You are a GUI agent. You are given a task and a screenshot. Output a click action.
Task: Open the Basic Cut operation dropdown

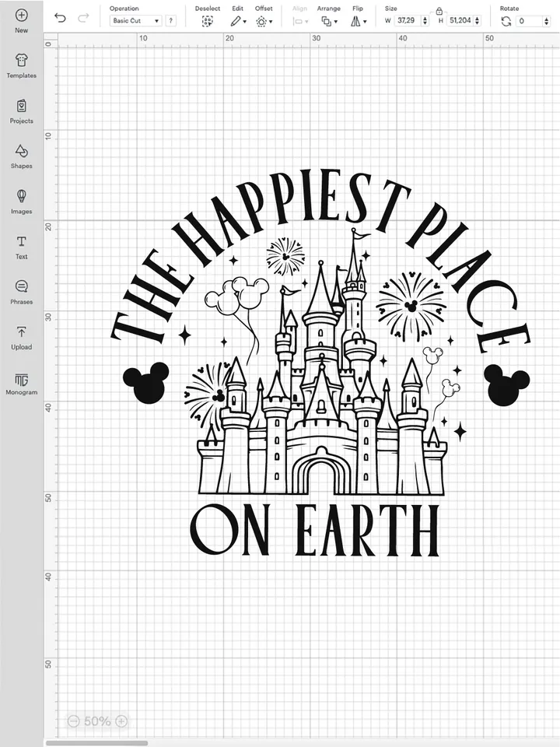coord(135,20)
